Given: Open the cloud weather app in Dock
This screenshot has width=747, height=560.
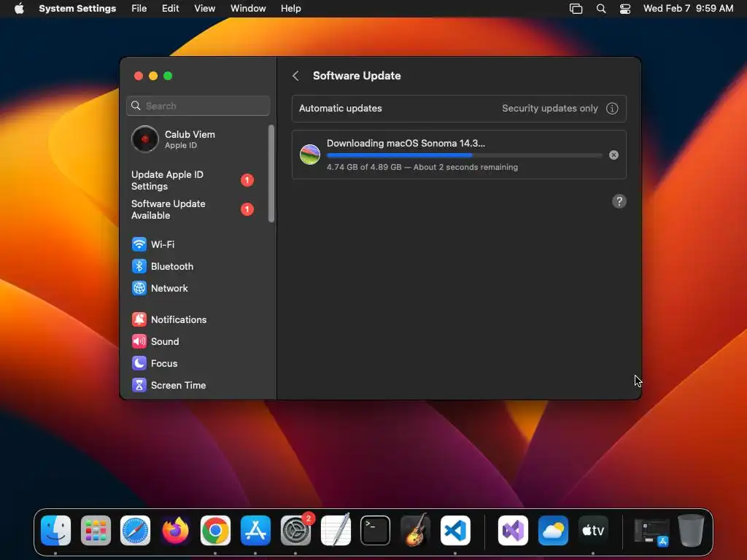Looking at the screenshot, I should point(553,530).
